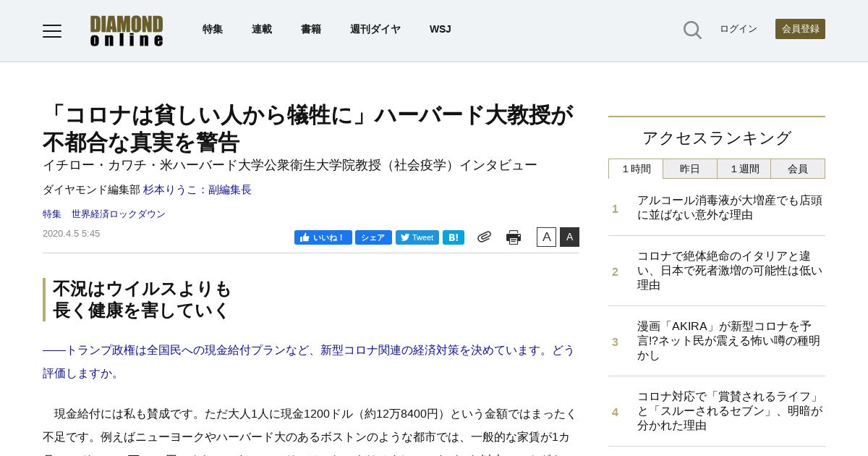Click the article headline 「コロナは貧しい人から犠牲に」
Screen dimensions: 868x456
[308, 128]
